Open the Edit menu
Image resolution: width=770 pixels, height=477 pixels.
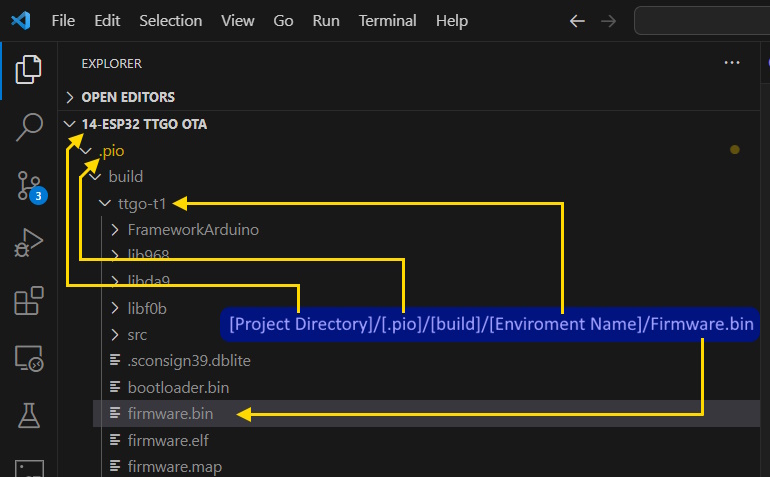pyautogui.click(x=107, y=21)
